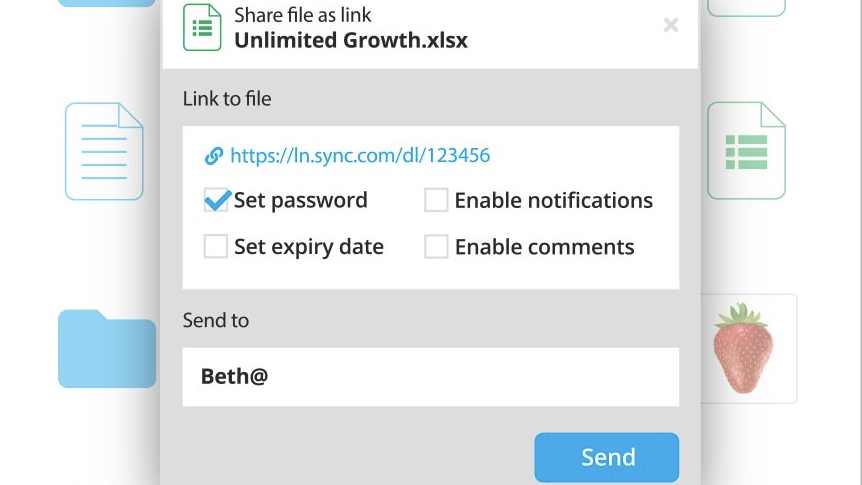Click the Set password label text

(300, 200)
